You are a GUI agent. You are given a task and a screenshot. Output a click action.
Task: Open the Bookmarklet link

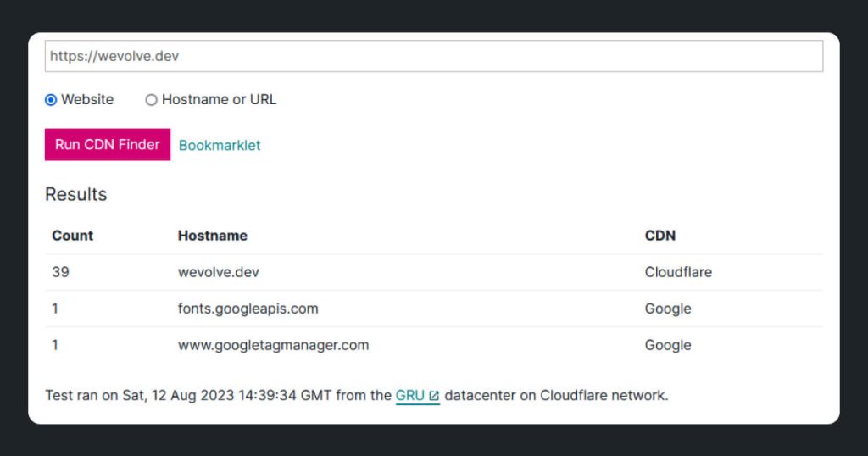coord(220,145)
